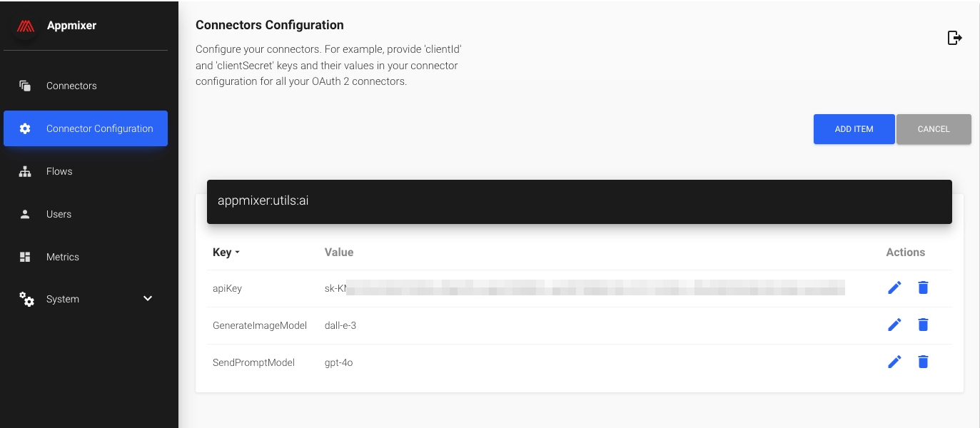Click the logout icon in top right

click(954, 38)
